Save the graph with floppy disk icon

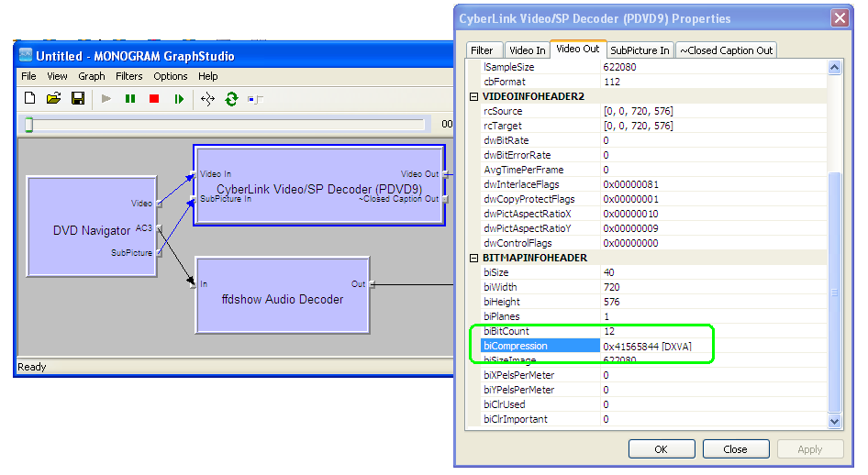pyautogui.click(x=78, y=98)
